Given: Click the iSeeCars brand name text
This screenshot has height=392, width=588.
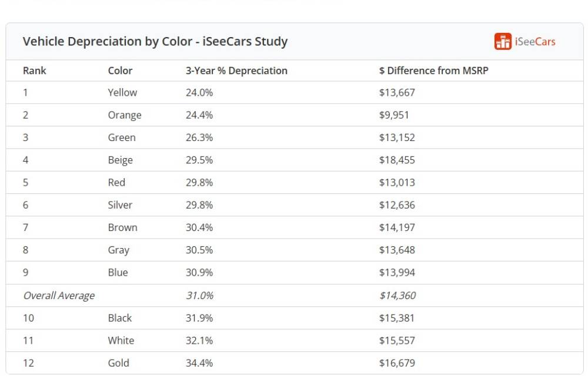Looking at the screenshot, I should [534, 42].
